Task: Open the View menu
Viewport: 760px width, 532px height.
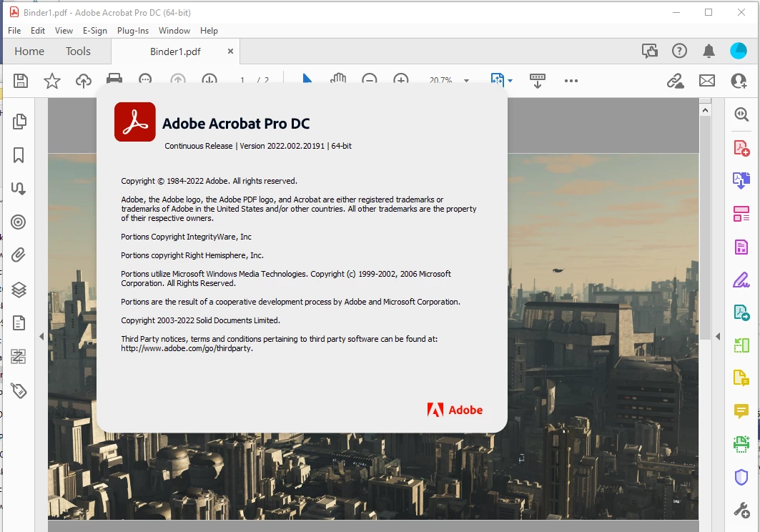Action: (x=64, y=31)
